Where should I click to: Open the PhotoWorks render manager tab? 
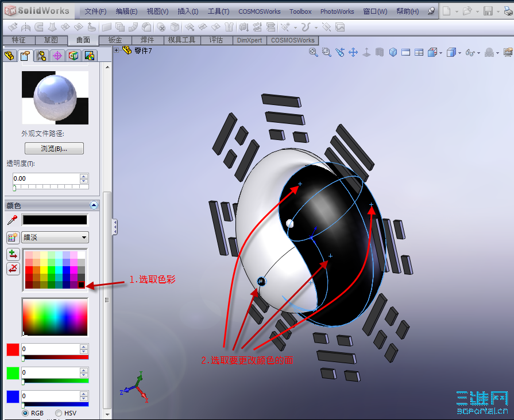click(x=90, y=56)
